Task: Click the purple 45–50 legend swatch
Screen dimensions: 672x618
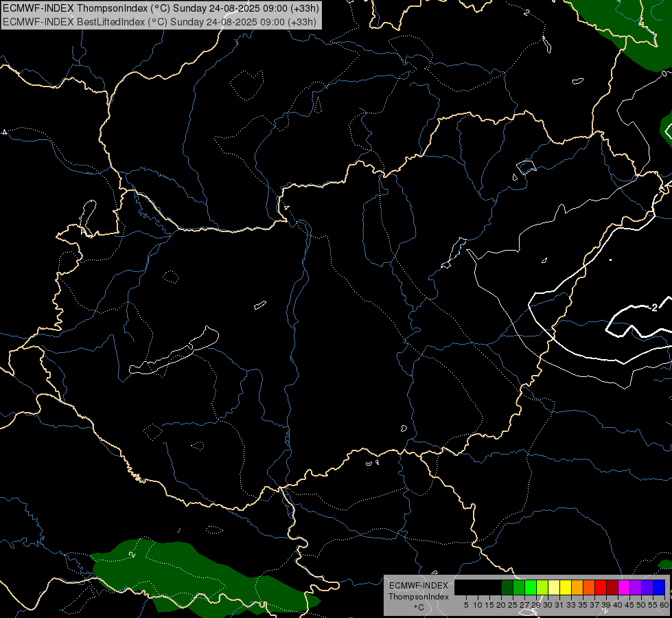Action: tap(636, 587)
